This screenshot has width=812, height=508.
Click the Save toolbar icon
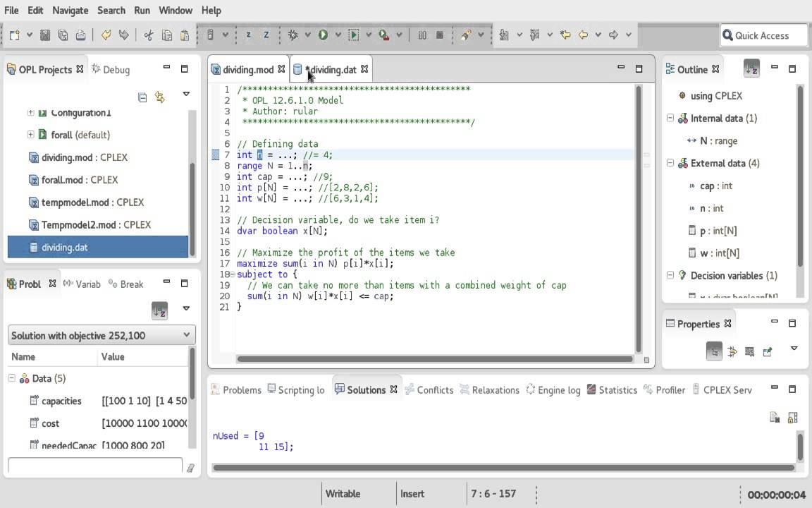(x=45, y=35)
